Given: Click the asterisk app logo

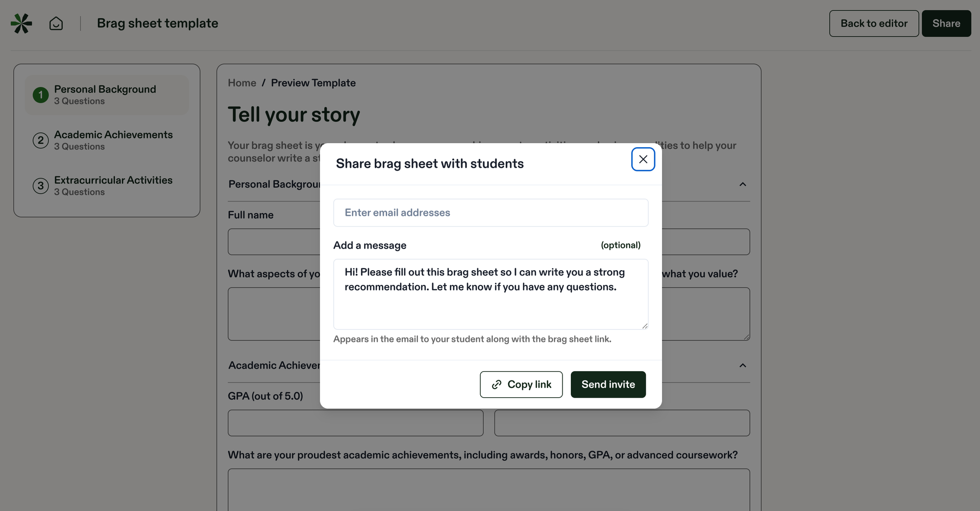Looking at the screenshot, I should click(22, 23).
